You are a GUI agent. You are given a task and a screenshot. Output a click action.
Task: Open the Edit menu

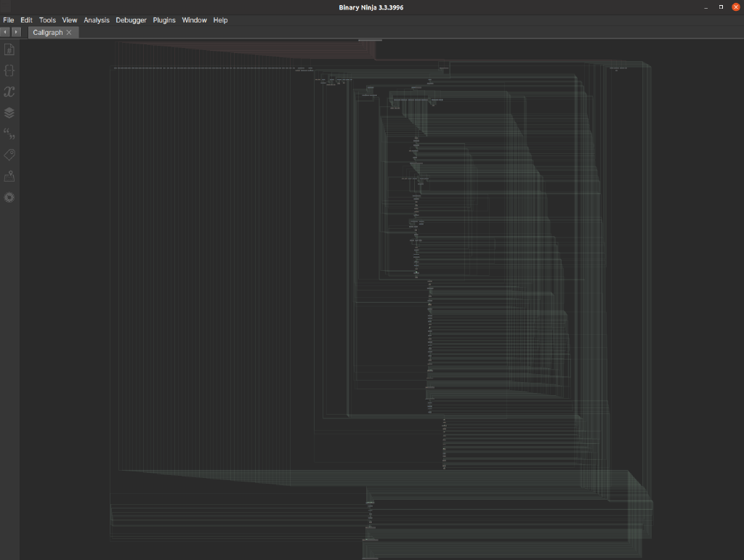[26, 20]
